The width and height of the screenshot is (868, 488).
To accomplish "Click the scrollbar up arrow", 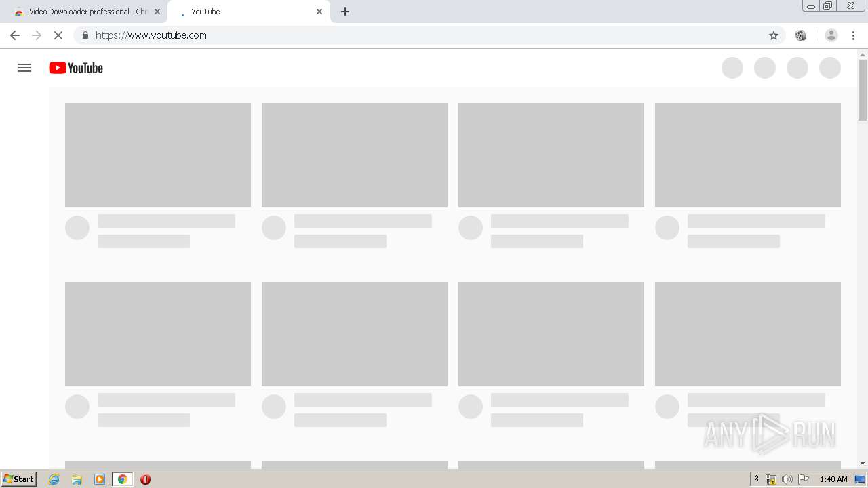I will (x=863, y=54).
